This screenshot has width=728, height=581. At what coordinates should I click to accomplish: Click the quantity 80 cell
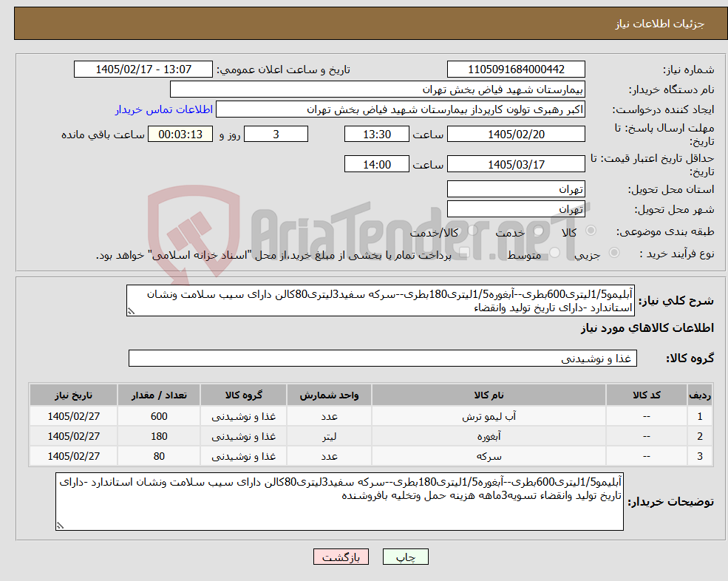click(159, 457)
